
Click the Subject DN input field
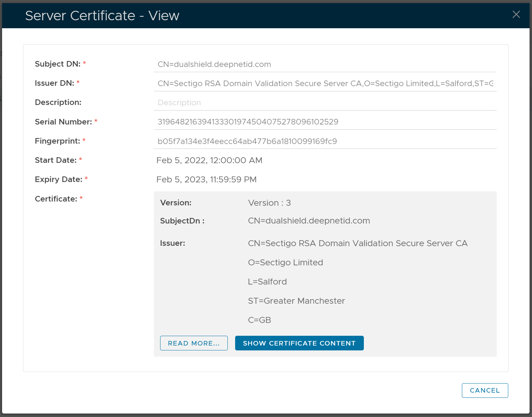324,65
